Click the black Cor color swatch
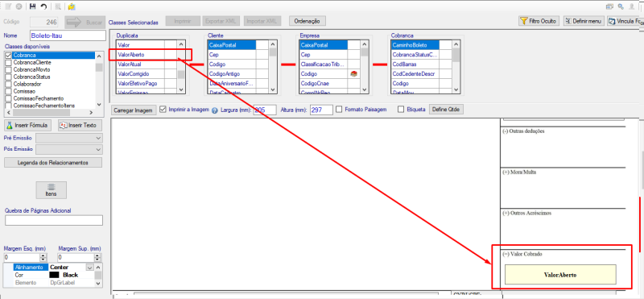The image size is (644, 299). 54,275
